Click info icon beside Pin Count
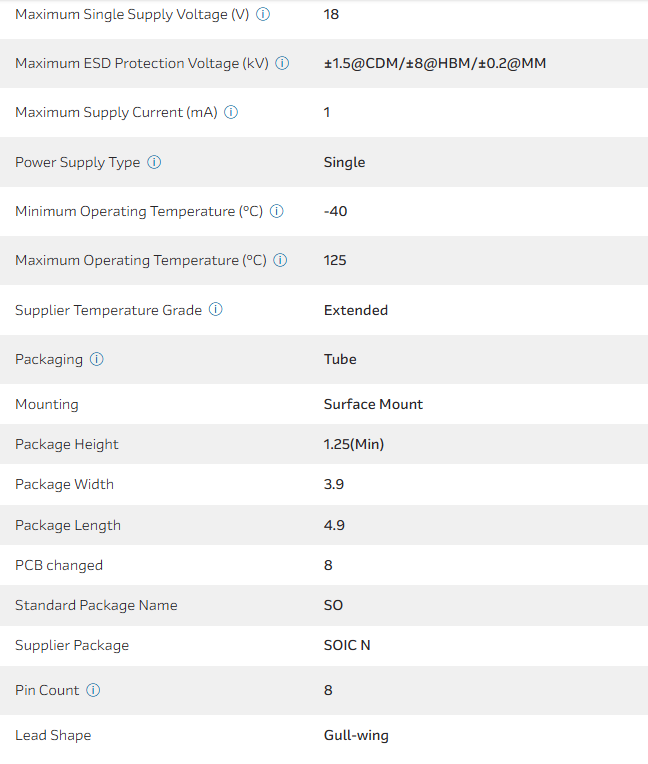648x764 pixels. coord(93,690)
